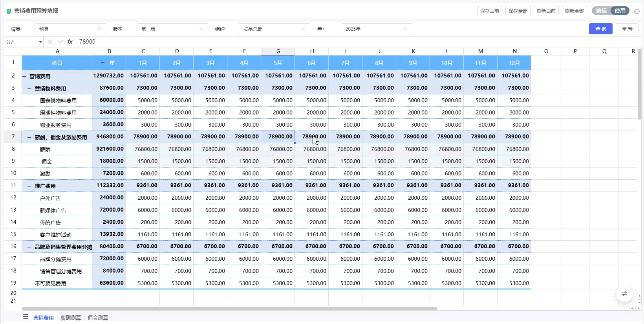
Task: Click the fx insert function icon
Action: click(70, 42)
